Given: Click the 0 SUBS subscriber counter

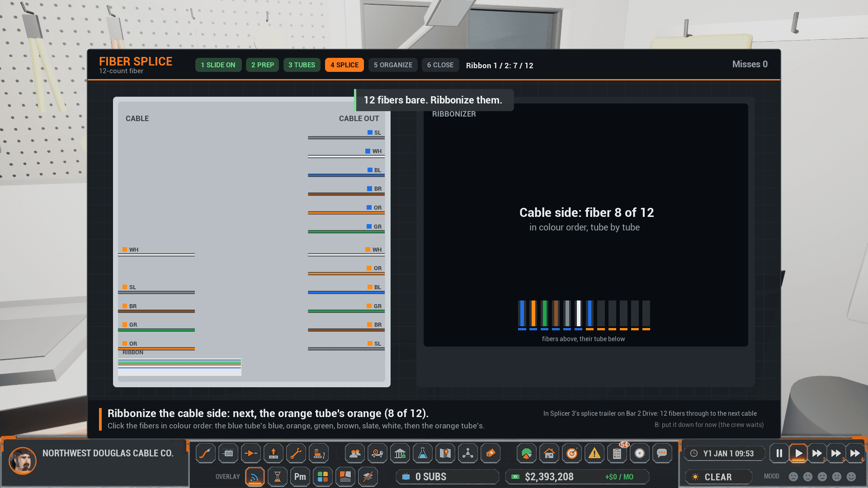Looking at the screenshot, I should pos(448,477).
